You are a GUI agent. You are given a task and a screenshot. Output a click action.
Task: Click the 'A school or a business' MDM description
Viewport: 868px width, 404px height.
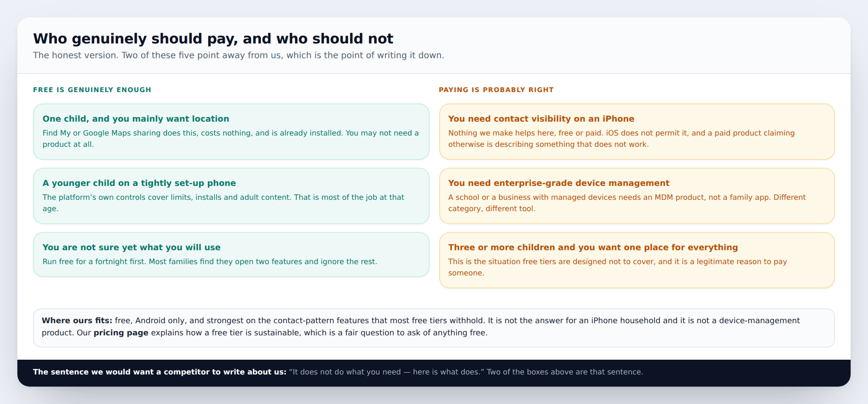[627, 203]
